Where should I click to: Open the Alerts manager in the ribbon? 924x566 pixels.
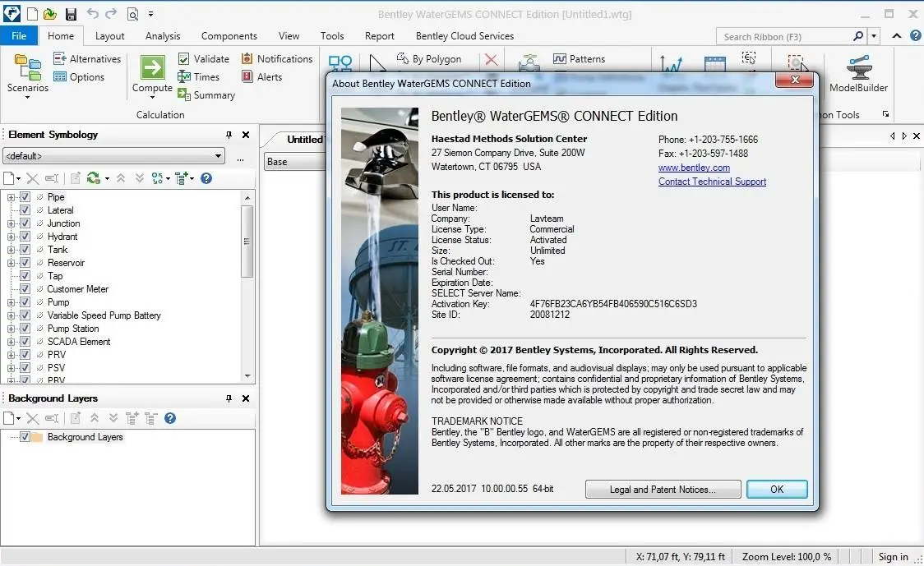tap(261, 76)
